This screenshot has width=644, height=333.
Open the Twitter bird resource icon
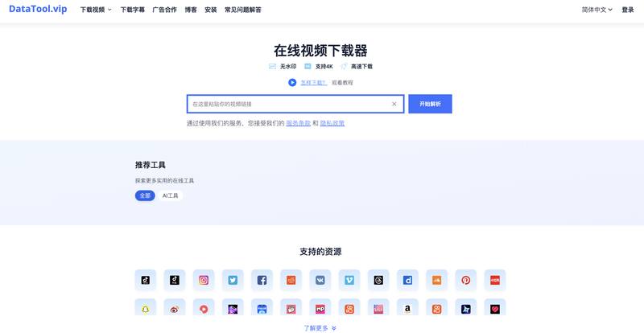click(x=233, y=280)
